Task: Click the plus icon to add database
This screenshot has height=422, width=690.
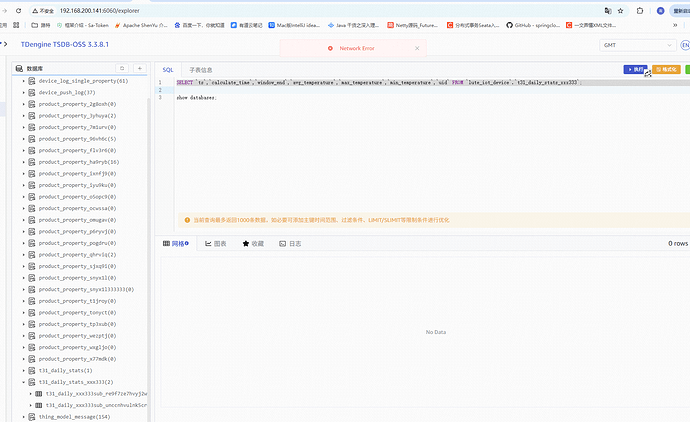Action: pyautogui.click(x=141, y=68)
